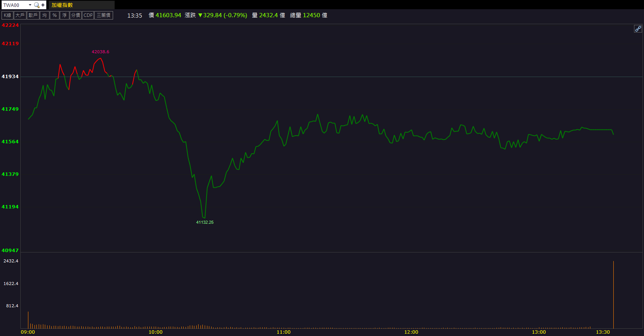Click the 42224 top price axis label

(x=10, y=25)
